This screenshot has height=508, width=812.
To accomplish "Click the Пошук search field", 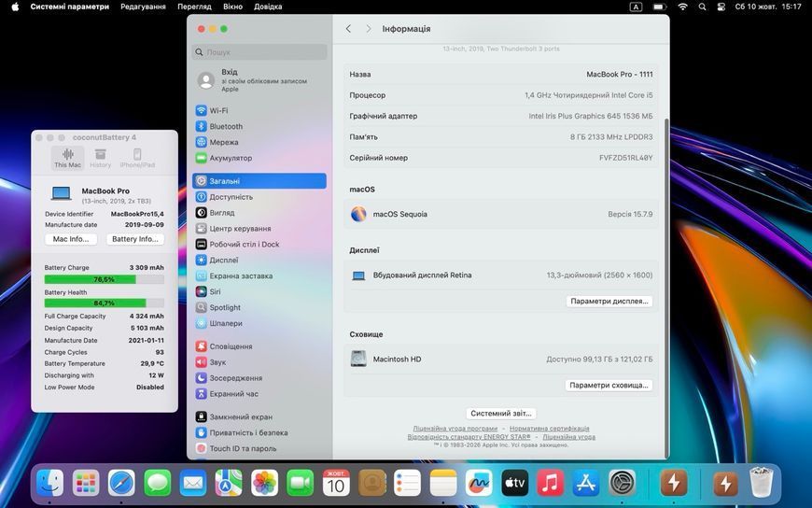I will 259,52.
